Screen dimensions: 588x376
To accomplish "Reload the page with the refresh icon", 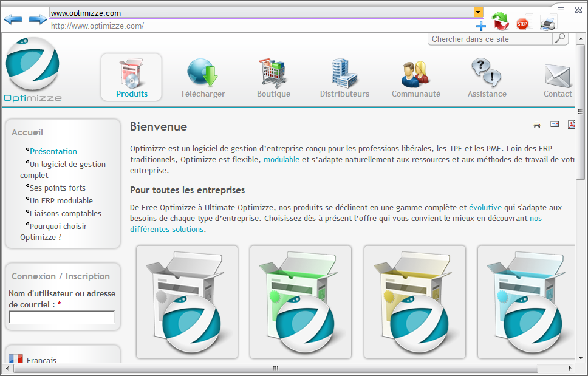I will 500,22.
